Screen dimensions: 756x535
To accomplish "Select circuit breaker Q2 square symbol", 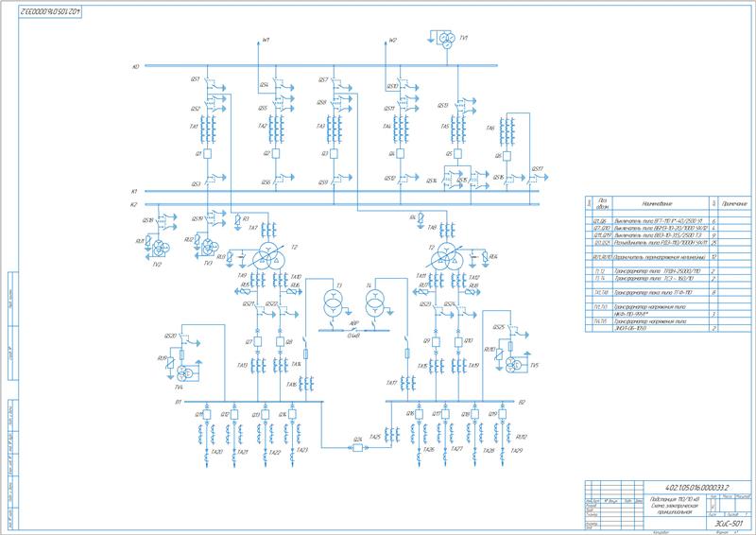I will 276,153.
